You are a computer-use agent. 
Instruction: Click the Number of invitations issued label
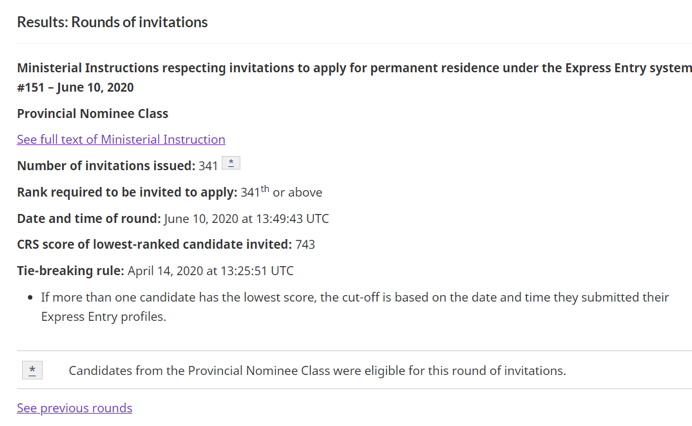[105, 166]
